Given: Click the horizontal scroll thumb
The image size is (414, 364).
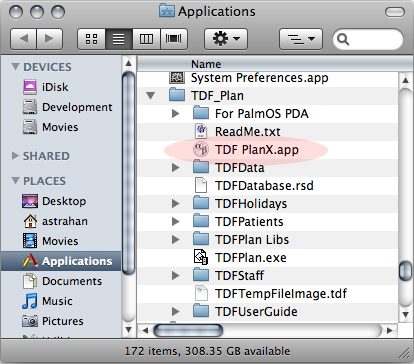Looking at the screenshot, I should 188,331.
